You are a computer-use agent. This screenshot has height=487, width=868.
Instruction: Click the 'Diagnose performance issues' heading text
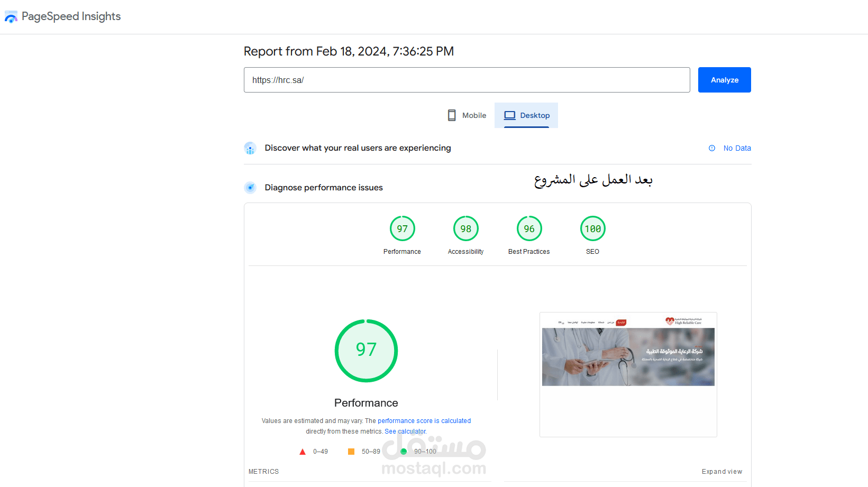324,188
